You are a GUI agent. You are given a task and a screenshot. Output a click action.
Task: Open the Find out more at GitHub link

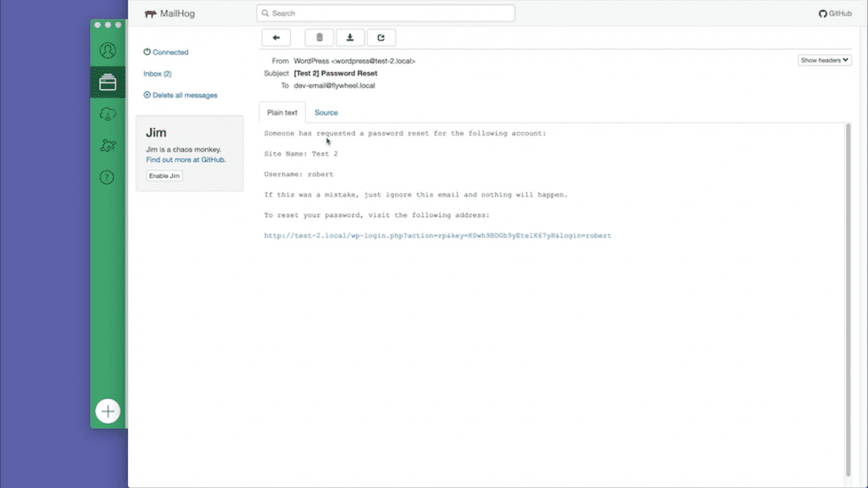coord(186,159)
